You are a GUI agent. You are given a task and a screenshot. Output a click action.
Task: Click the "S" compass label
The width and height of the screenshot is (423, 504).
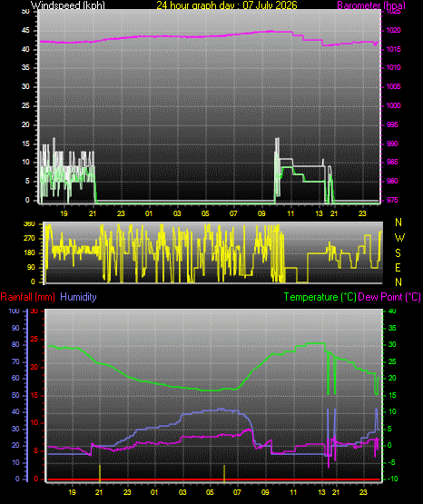(x=398, y=253)
